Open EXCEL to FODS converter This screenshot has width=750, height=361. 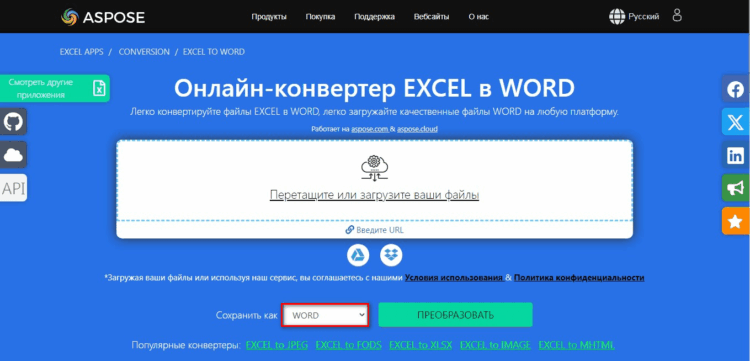coord(348,345)
